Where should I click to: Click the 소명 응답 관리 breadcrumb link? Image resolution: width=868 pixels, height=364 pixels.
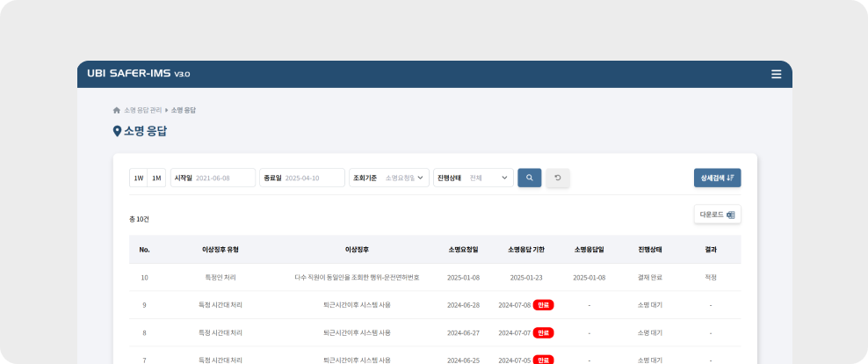point(143,110)
